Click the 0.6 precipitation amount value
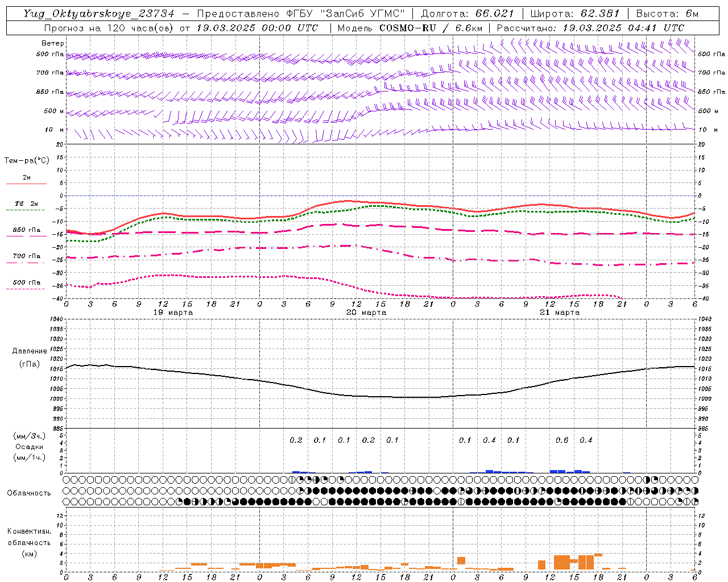The width and height of the screenshot is (728, 582). 562,440
